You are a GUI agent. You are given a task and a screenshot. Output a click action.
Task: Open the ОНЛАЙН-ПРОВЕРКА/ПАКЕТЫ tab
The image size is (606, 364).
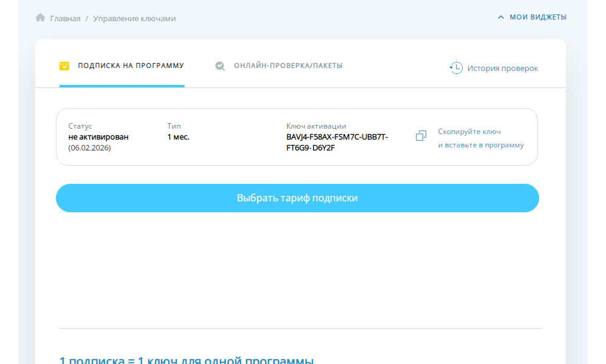pyautogui.click(x=288, y=66)
